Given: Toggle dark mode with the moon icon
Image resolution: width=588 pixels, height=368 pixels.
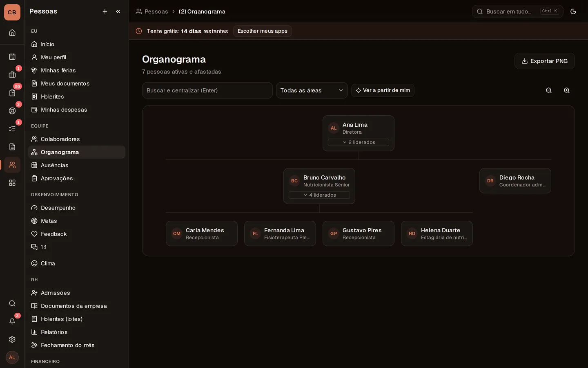Looking at the screenshot, I should 573,11.
